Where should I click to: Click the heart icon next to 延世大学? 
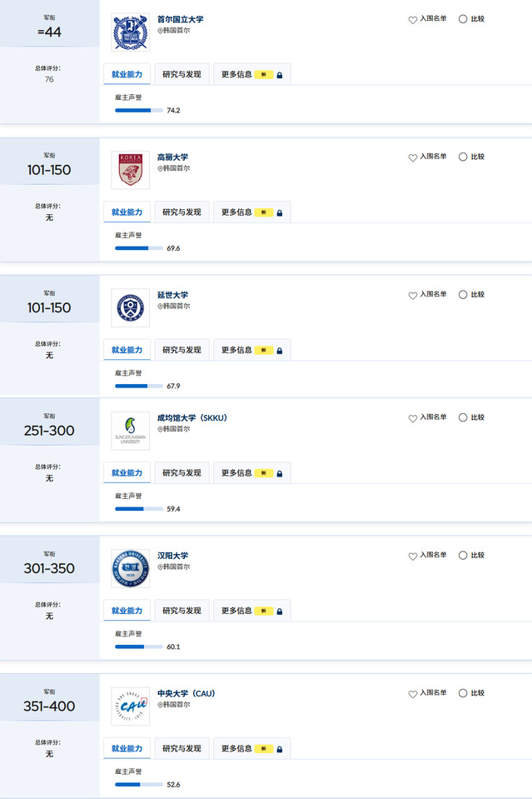412,296
